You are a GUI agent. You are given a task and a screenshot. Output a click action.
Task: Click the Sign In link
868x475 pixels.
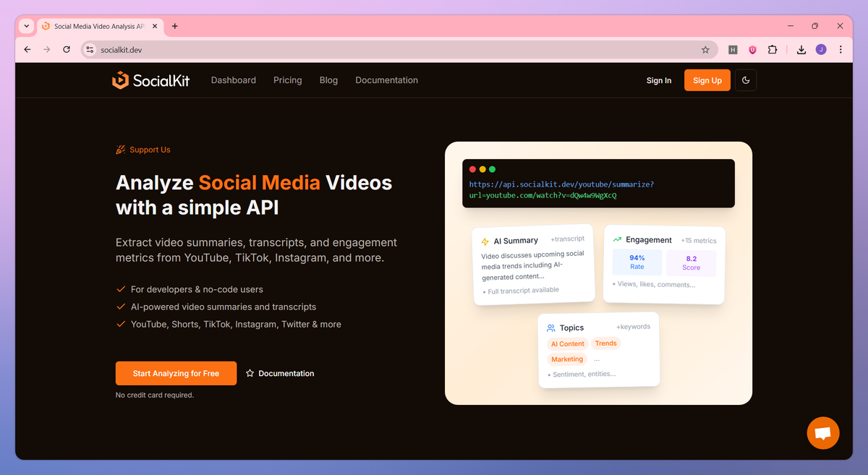[x=659, y=80]
